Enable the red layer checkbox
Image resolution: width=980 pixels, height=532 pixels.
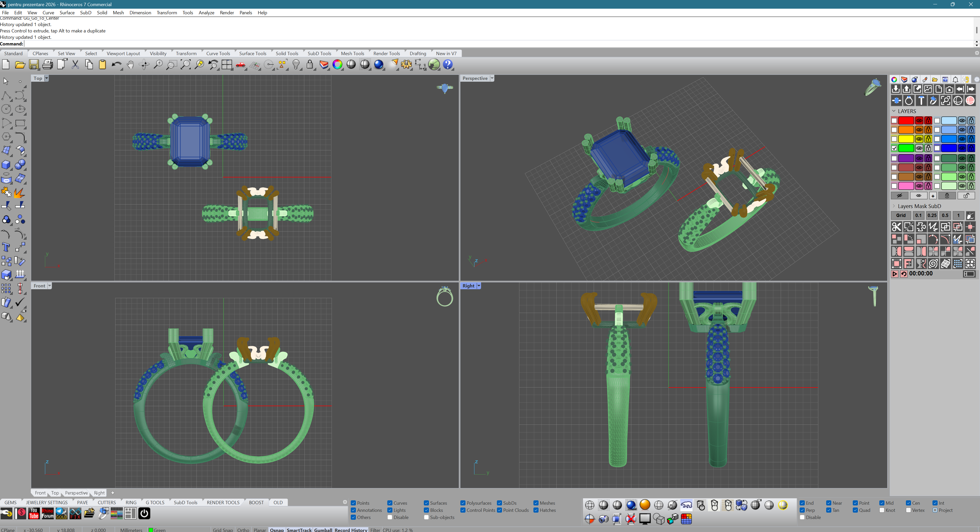[894, 121]
